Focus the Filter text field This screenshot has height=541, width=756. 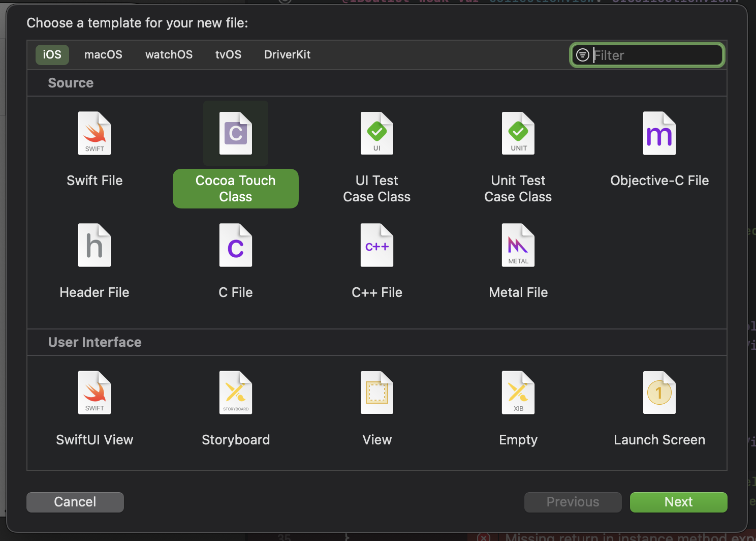coord(647,55)
